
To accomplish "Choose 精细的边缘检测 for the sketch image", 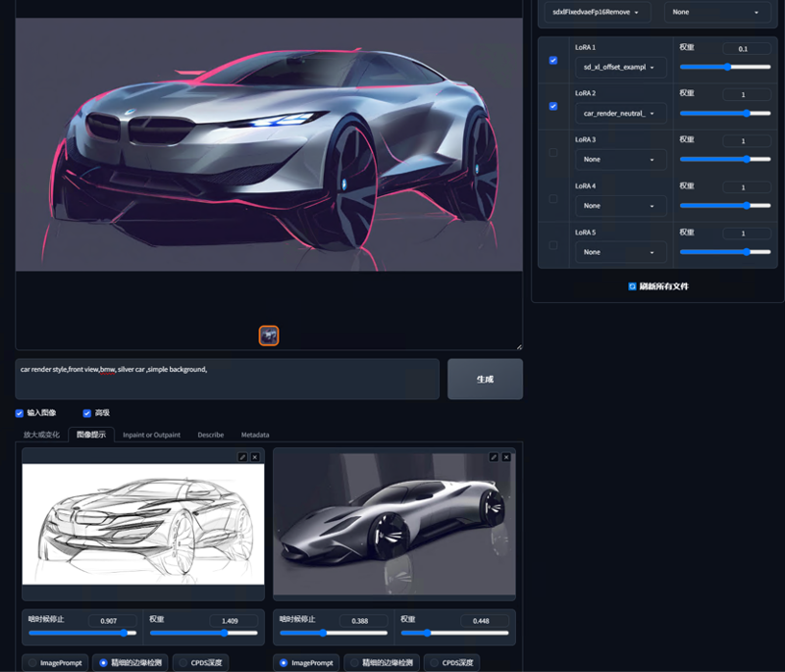I will click(131, 662).
